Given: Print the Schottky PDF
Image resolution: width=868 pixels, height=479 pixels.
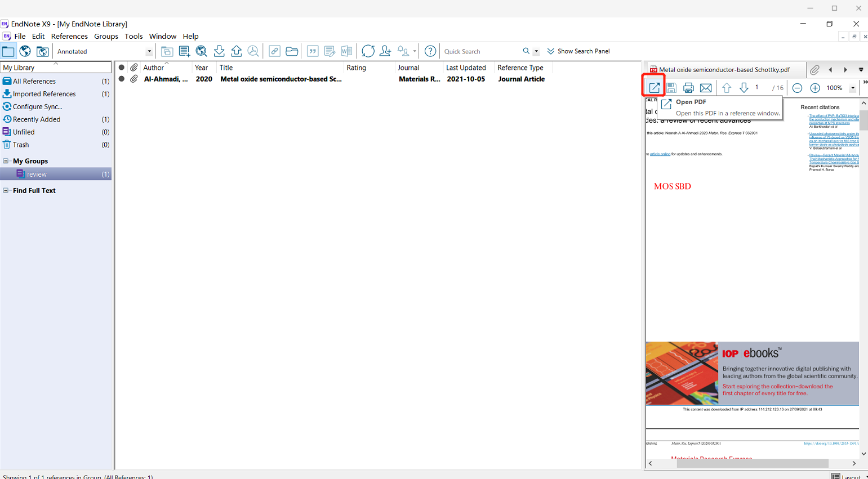Looking at the screenshot, I should point(688,88).
